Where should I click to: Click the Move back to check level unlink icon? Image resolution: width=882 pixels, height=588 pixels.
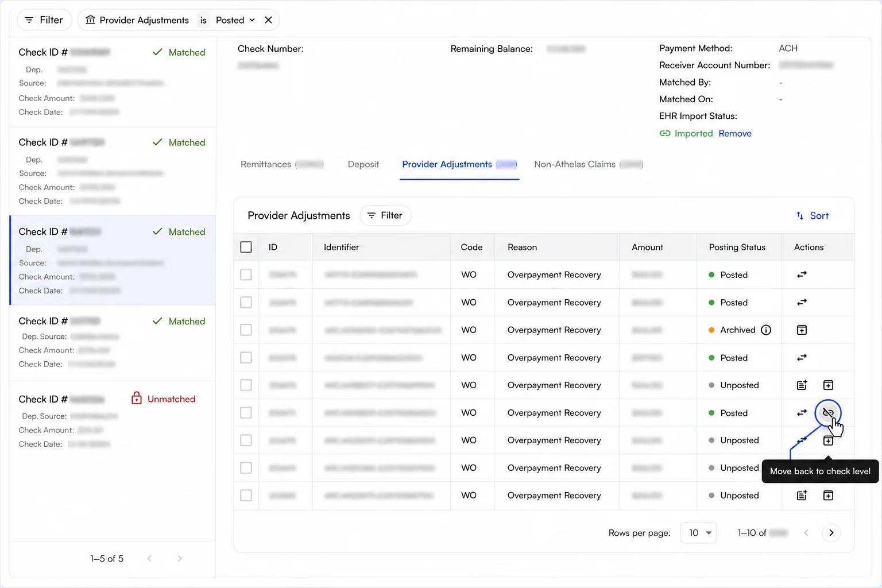[x=828, y=413]
